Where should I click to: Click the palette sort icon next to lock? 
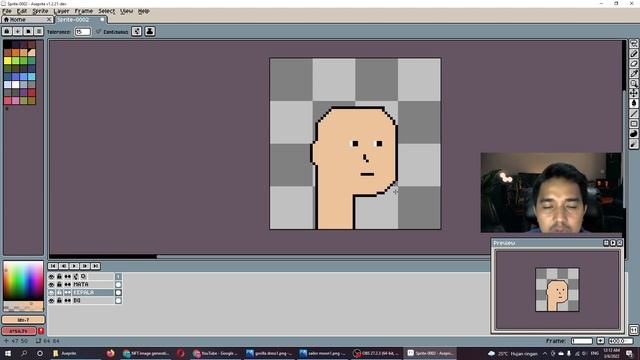tap(18, 31)
